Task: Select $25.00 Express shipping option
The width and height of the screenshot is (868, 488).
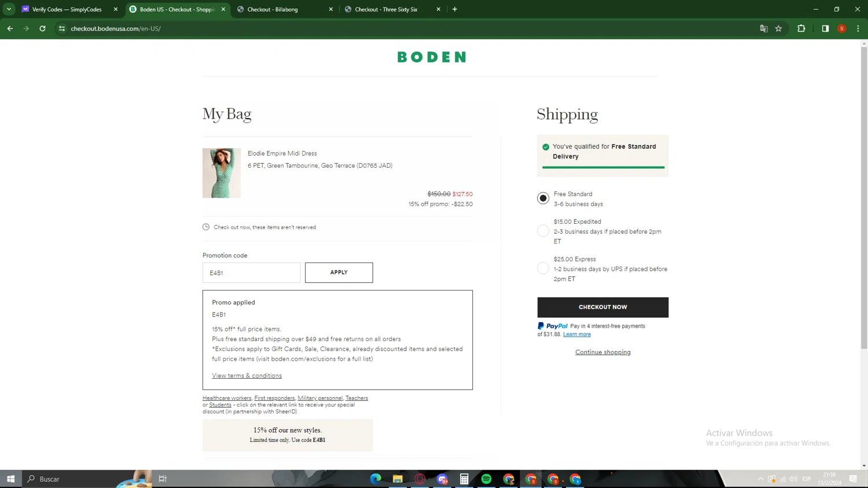Action: pyautogui.click(x=543, y=268)
